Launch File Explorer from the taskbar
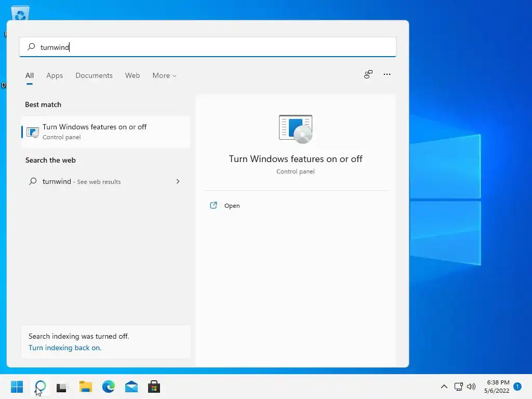Image resolution: width=532 pixels, height=399 pixels. (86, 387)
